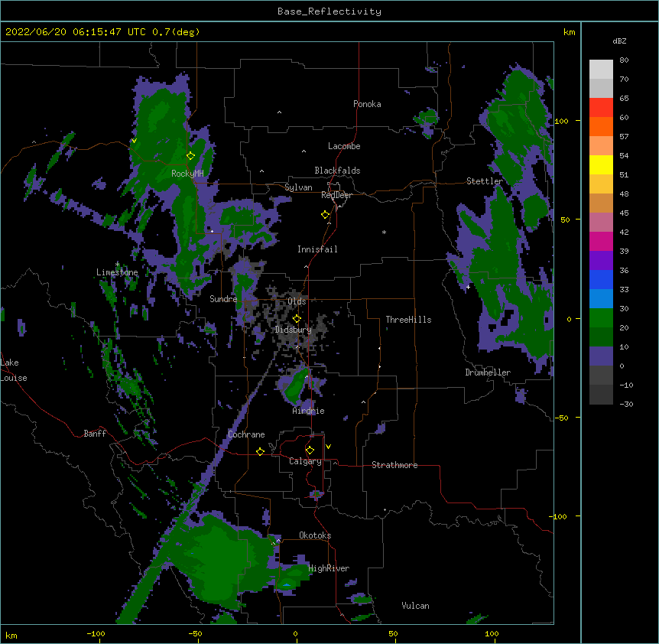Click the dBZ legend heading
This screenshot has width=659, height=644.
pyautogui.click(x=619, y=41)
